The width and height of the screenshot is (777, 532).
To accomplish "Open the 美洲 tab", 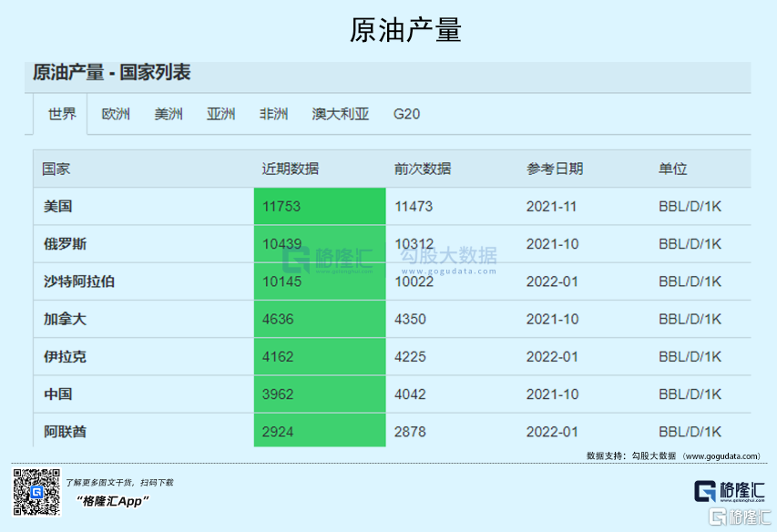I will click(169, 115).
